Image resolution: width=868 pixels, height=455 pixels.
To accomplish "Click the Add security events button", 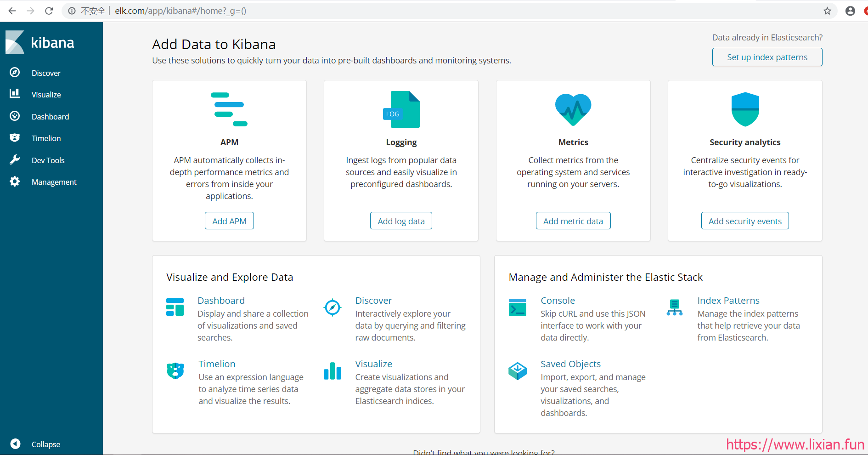I will pyautogui.click(x=745, y=221).
